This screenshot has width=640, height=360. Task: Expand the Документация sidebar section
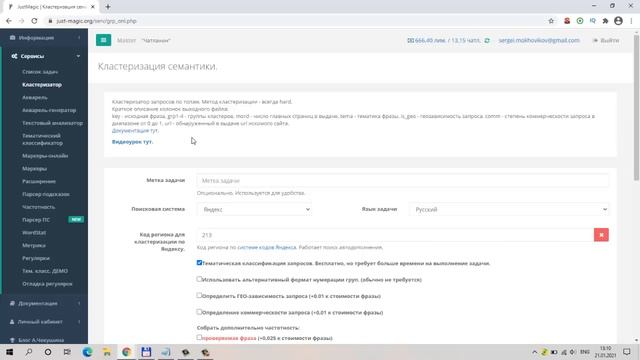click(44, 303)
